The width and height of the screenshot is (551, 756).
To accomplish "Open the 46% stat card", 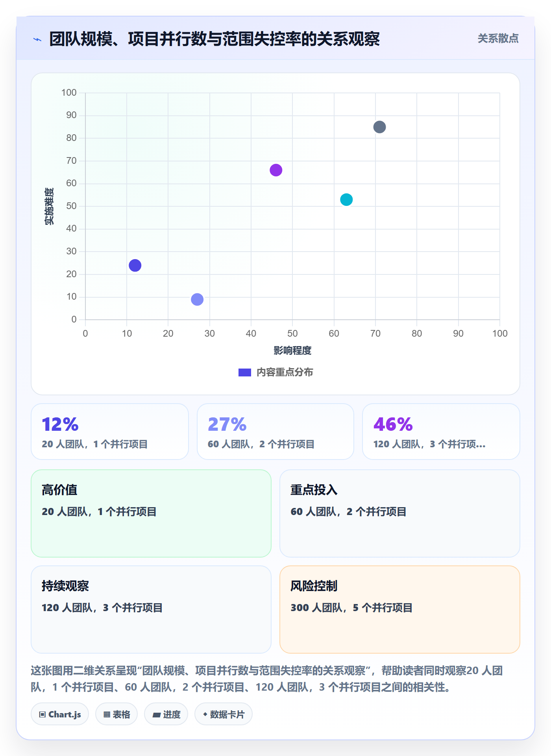I will [441, 432].
